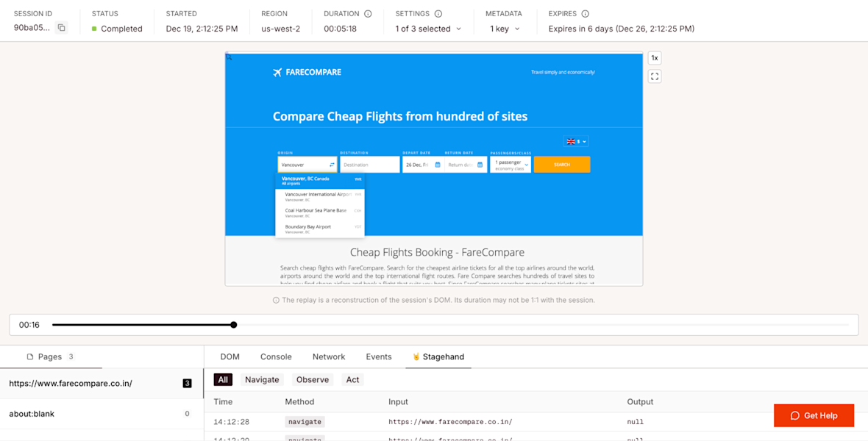Select the 'Travel simply and economically!' tagline
Viewport: 868px width, 441px height.
pos(563,72)
